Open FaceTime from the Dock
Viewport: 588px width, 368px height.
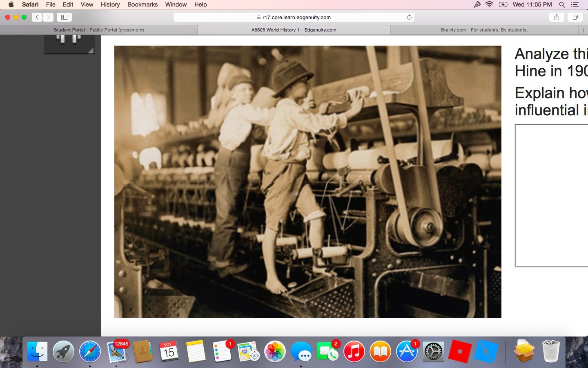[x=327, y=351]
